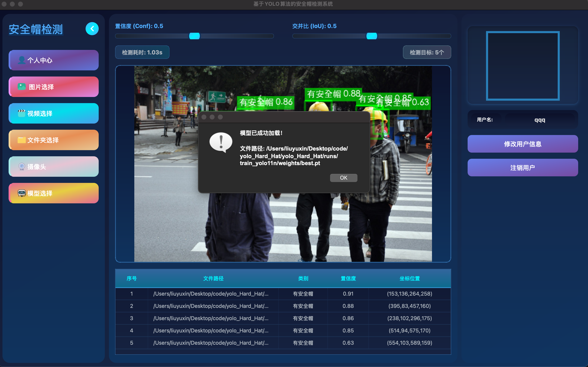The image size is (588, 367).
Task: Close the popup dialog via title bar button
Action: [204, 117]
